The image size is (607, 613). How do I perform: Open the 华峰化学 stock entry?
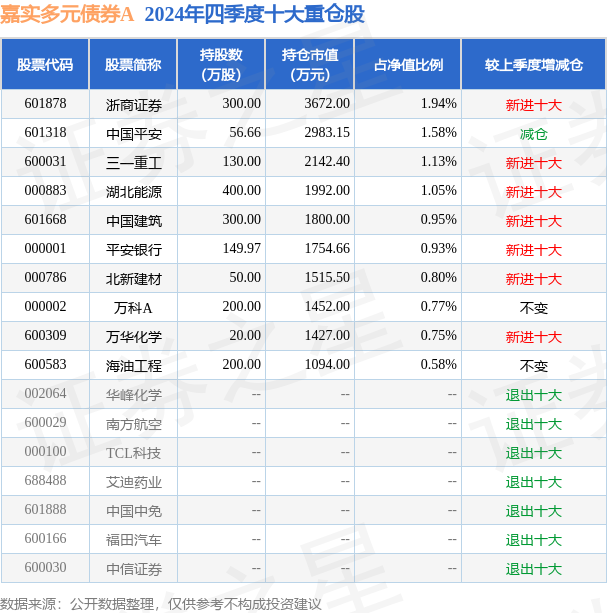click(134, 395)
